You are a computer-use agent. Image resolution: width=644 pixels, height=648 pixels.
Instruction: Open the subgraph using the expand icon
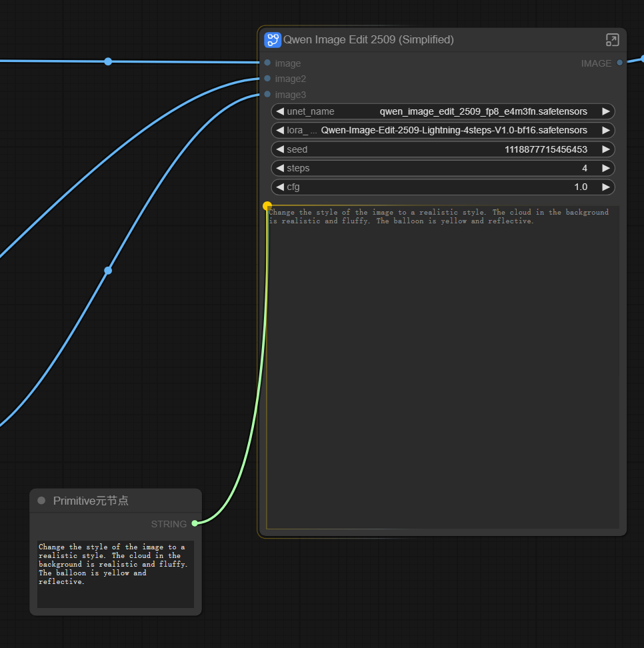click(612, 40)
